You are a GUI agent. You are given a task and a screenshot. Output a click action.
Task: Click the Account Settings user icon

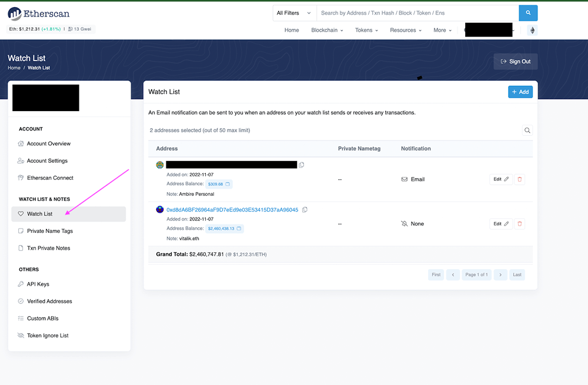point(21,161)
